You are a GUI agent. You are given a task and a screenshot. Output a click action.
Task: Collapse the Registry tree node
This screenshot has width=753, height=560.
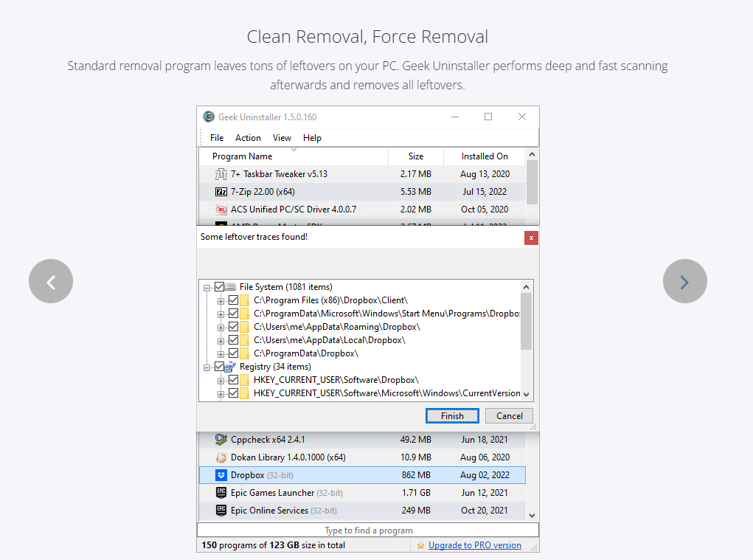point(207,368)
